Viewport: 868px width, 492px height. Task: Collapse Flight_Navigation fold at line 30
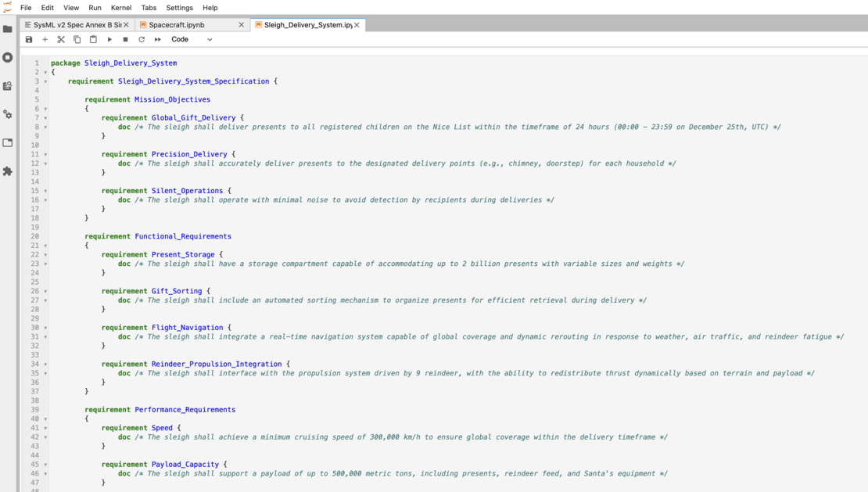coord(45,328)
